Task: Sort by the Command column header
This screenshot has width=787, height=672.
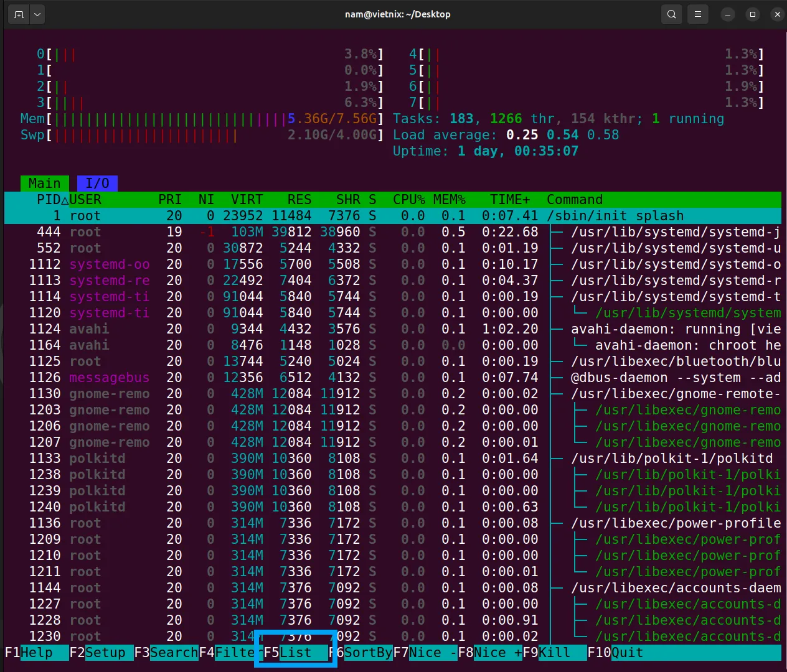Action: 575,200
